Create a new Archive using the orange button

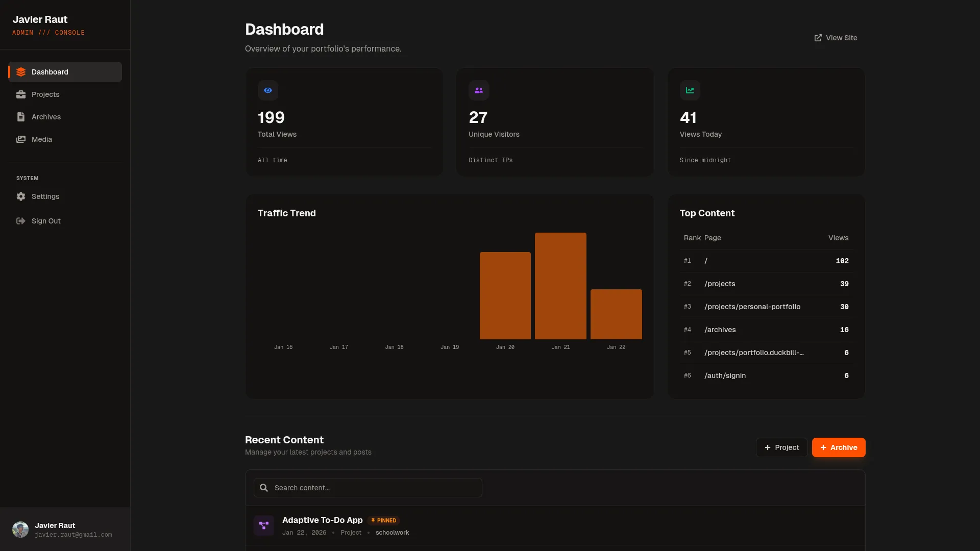pos(839,447)
